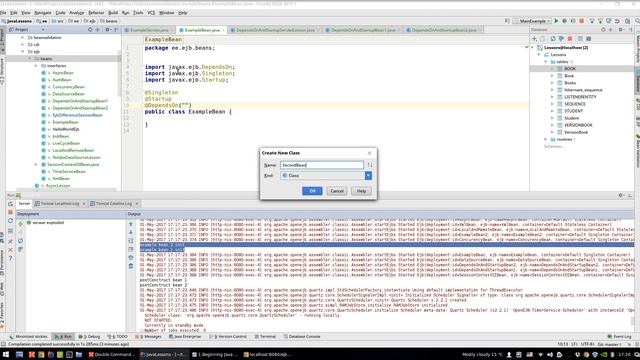Select the hibernate_sequence table

[583, 90]
